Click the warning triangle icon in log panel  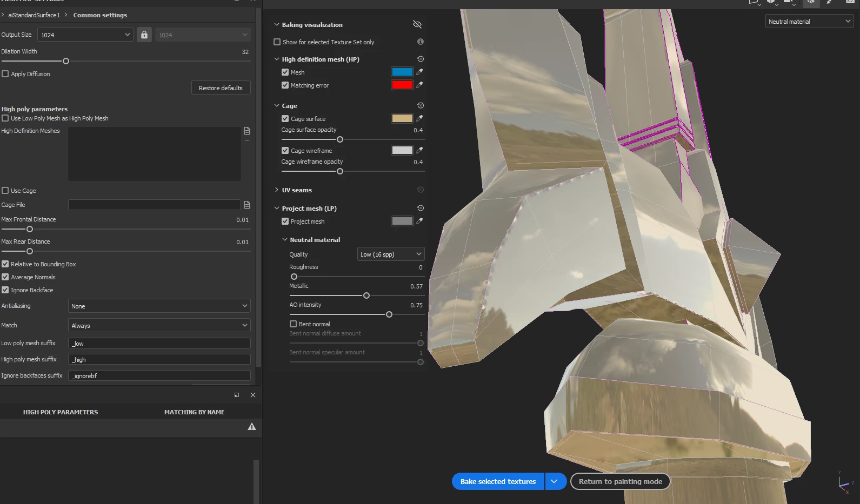click(x=252, y=427)
